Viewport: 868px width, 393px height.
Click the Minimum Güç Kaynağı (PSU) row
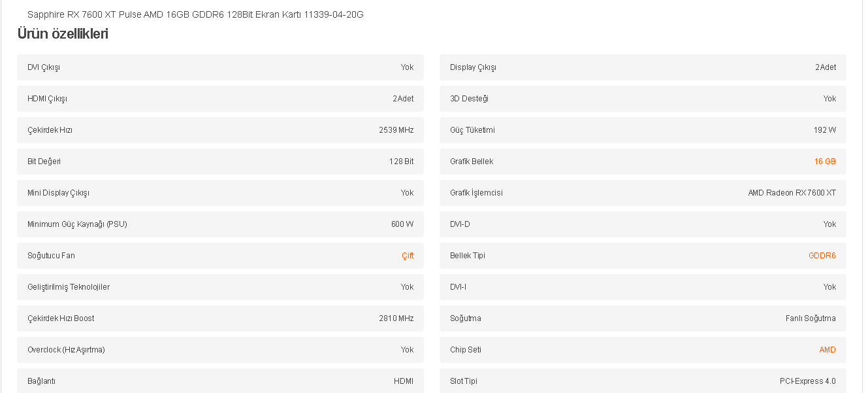coord(220,224)
